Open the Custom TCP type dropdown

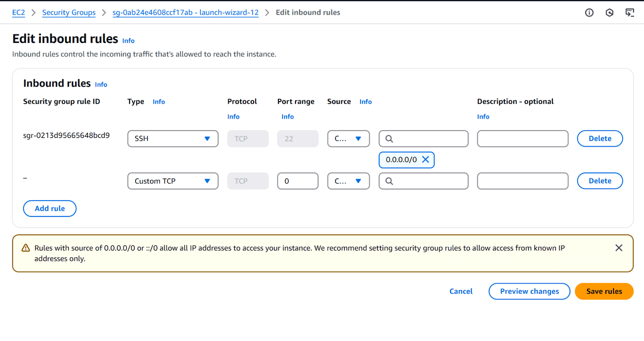coord(173,181)
